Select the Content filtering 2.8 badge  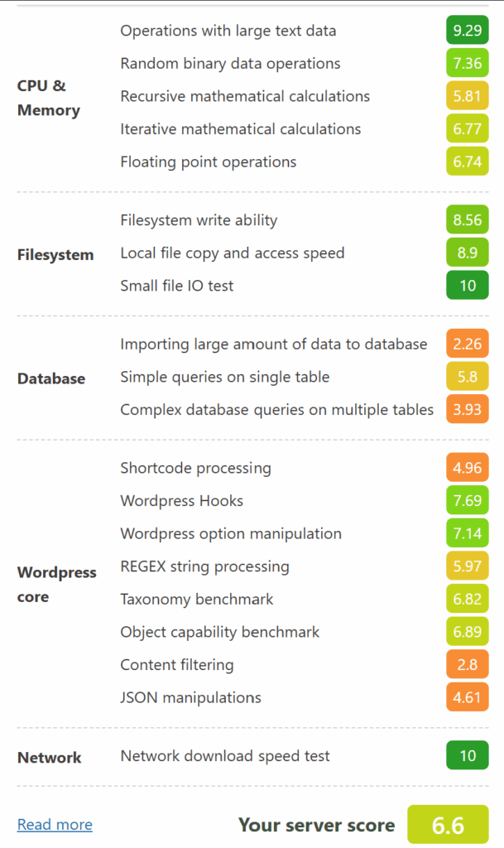[x=468, y=664]
